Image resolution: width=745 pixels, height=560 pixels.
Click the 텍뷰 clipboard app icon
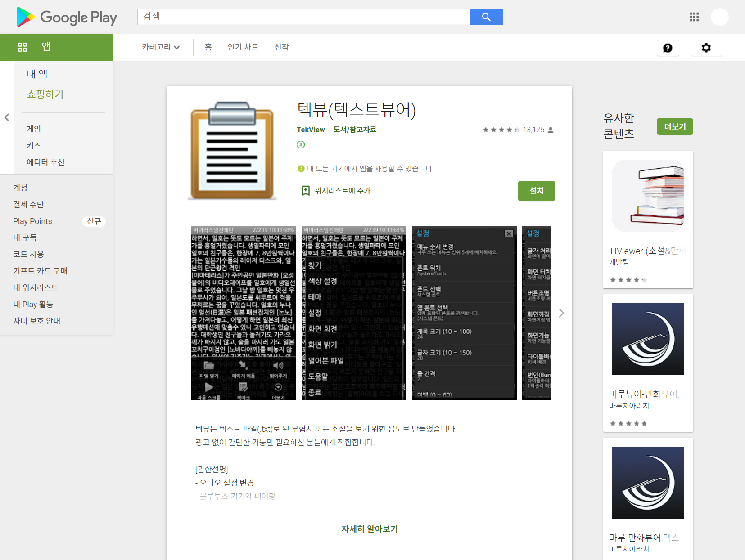click(x=232, y=151)
